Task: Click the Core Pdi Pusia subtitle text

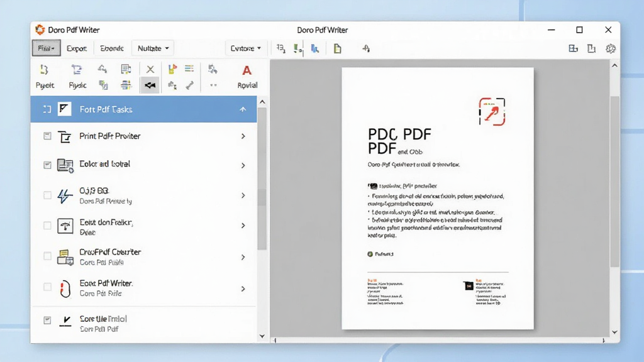Action: pyautogui.click(x=101, y=262)
